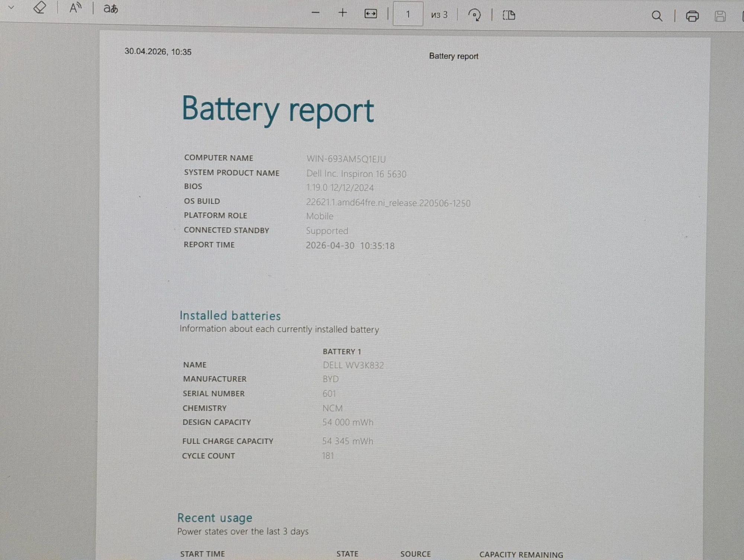Click the page number input field

[x=408, y=14]
